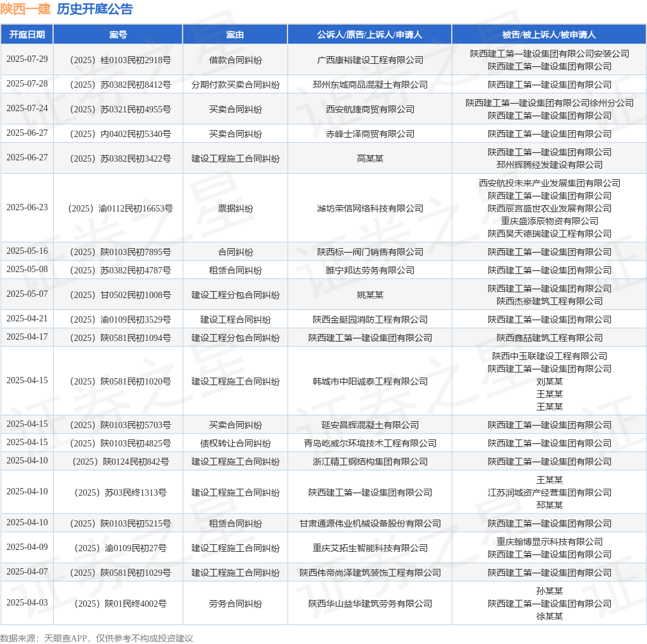Select the 公诉人/原告/上诉人/申请人 header

(370, 35)
